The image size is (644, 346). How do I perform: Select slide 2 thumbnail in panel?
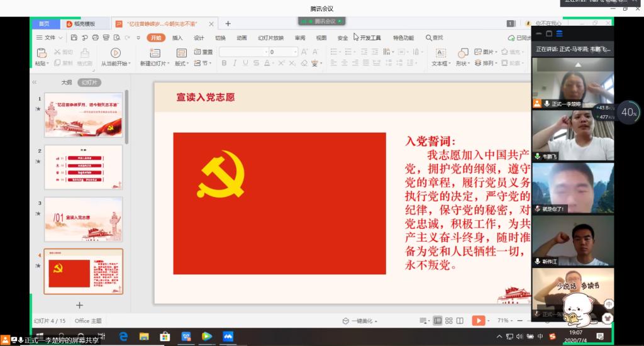pos(83,167)
